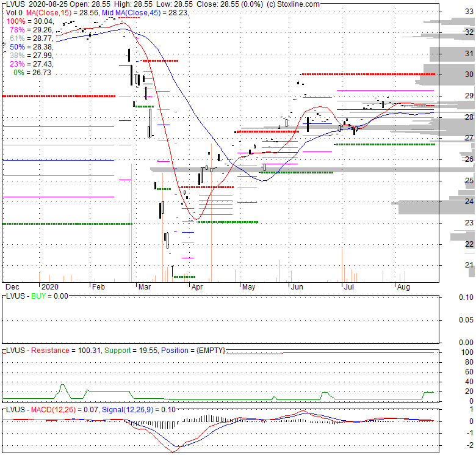Click the 0.10 label on BUY axis
Viewport: 476px width, 455px height.
point(466,297)
